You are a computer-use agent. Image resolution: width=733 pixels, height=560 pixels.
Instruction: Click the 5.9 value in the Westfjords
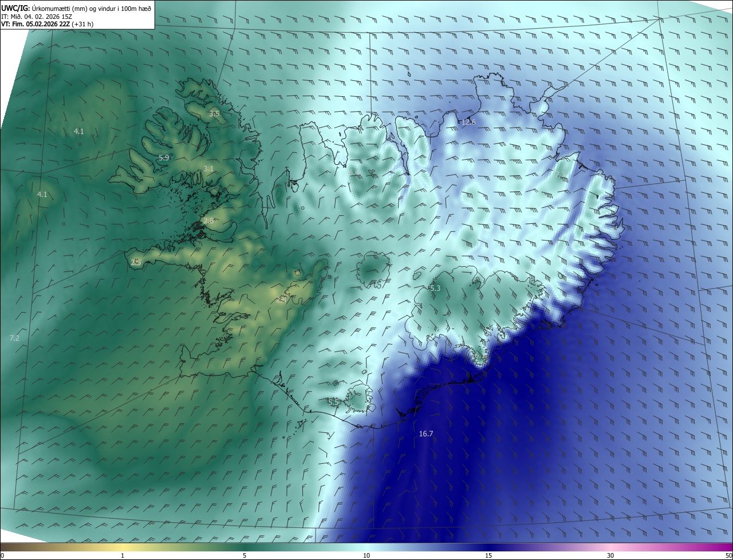click(x=164, y=157)
